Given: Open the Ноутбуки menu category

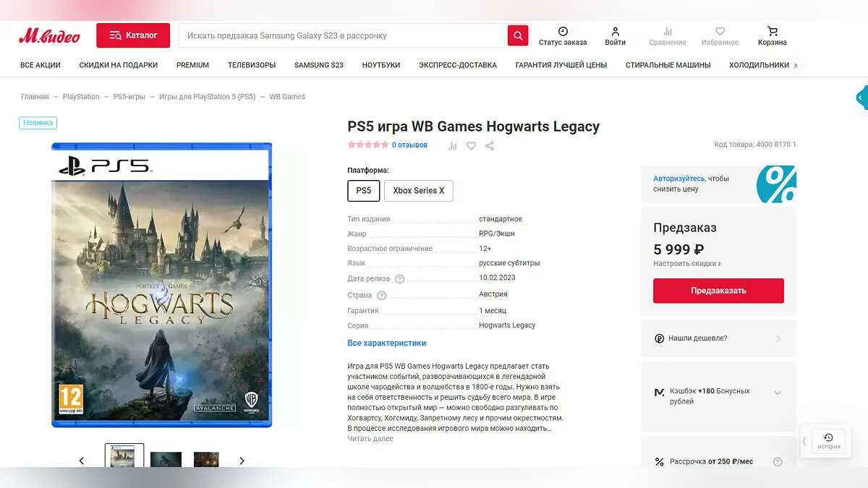Looking at the screenshot, I should coord(381,65).
